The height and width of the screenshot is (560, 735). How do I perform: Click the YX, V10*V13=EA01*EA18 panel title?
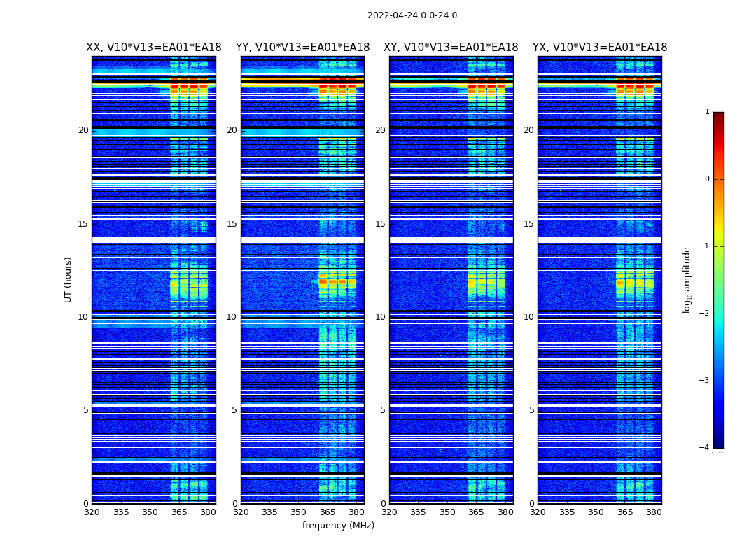coord(600,48)
